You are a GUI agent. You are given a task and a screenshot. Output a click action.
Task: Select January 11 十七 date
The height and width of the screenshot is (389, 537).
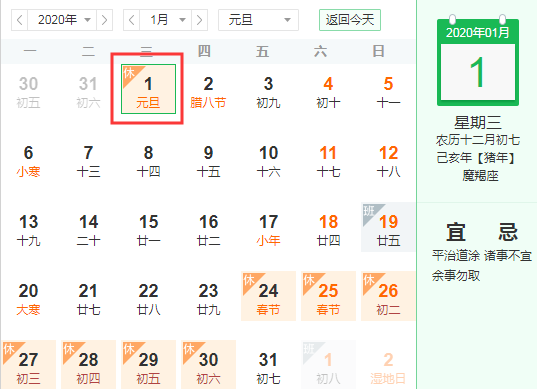[328, 161]
